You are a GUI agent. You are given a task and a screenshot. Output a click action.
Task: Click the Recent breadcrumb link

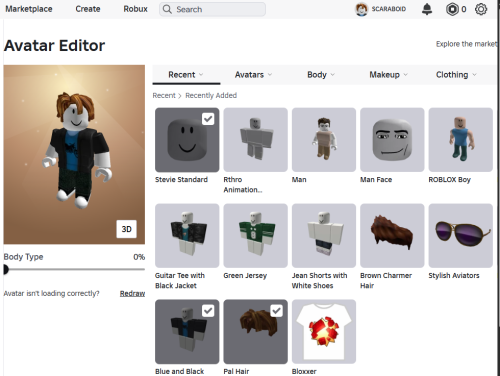click(x=164, y=95)
